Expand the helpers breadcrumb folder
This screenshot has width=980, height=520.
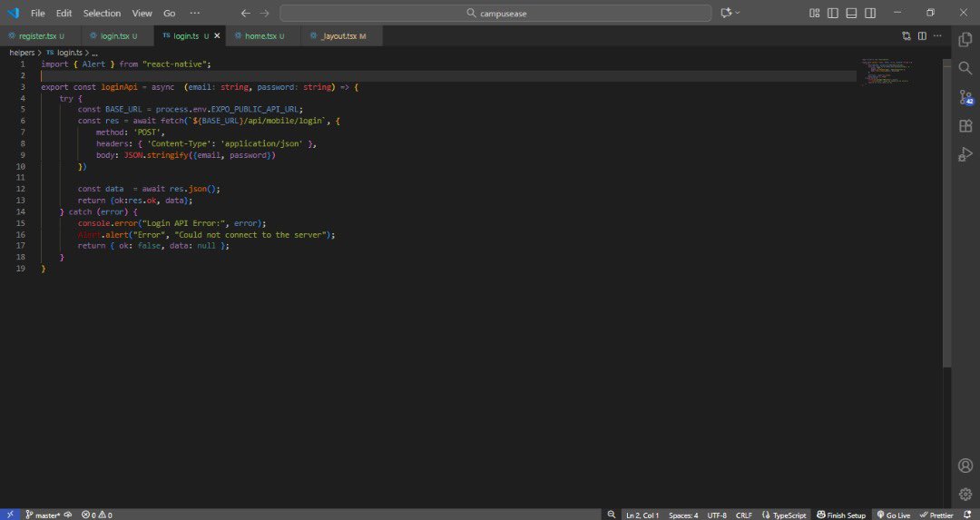coord(22,53)
